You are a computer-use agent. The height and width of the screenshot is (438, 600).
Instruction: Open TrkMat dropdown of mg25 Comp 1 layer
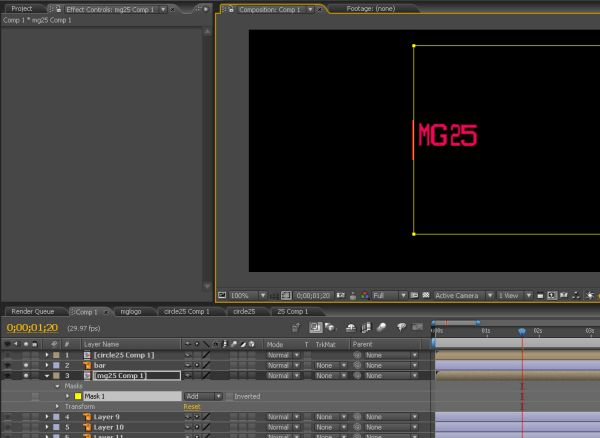pos(330,376)
